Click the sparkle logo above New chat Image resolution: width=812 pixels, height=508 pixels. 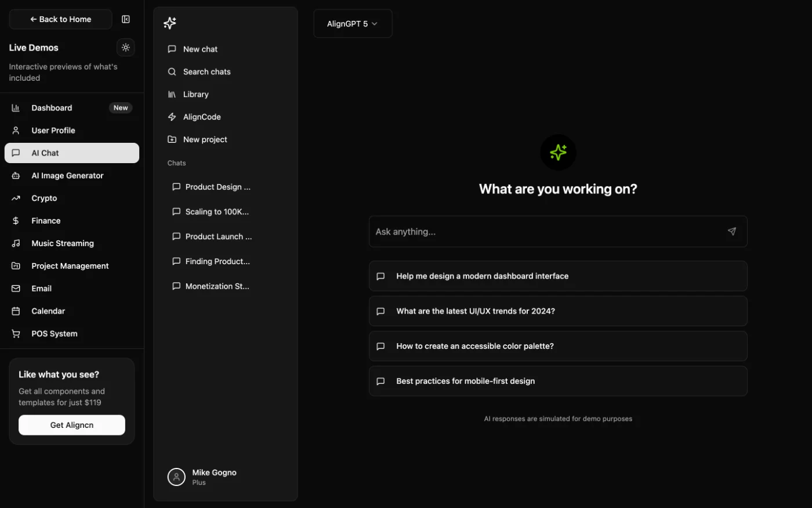coord(170,23)
